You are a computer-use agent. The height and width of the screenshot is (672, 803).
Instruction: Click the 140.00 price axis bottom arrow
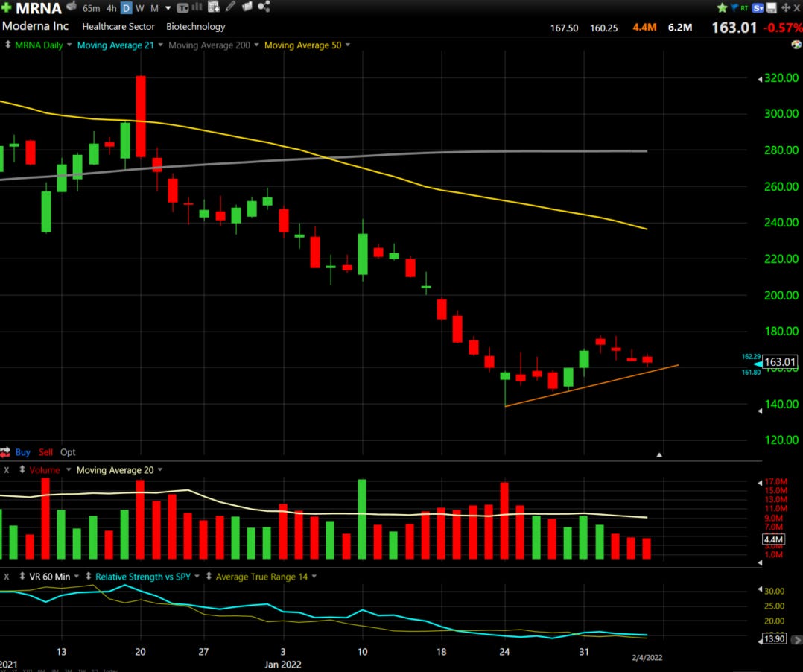coord(760,411)
